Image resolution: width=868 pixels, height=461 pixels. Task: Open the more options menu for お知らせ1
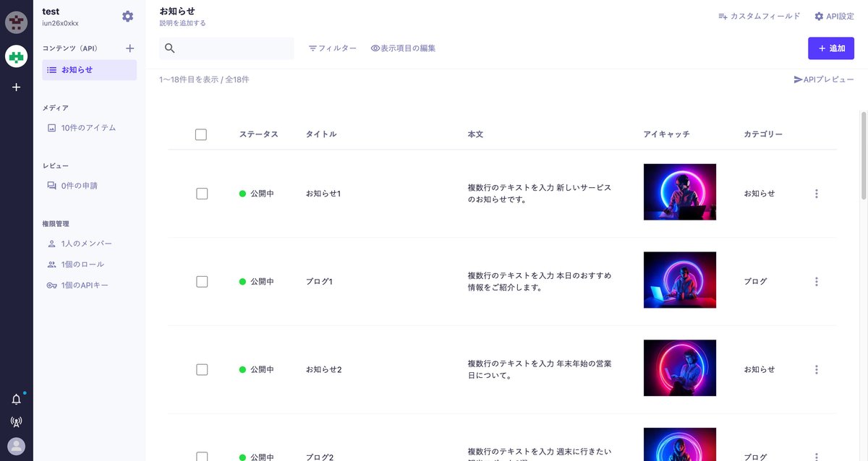817,194
